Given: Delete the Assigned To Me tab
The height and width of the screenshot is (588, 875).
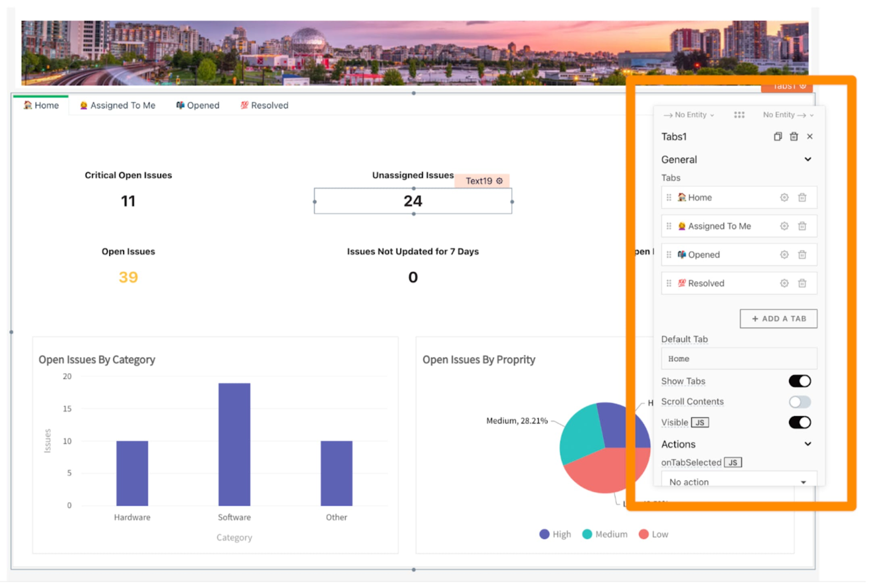Looking at the screenshot, I should pyautogui.click(x=802, y=226).
